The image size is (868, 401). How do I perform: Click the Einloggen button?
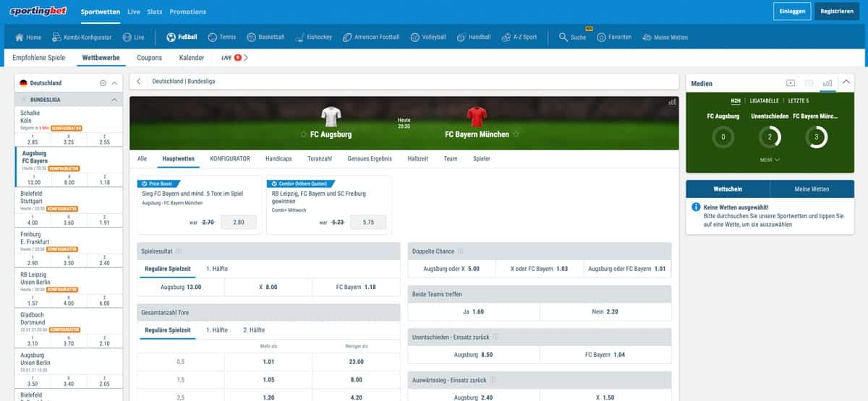point(791,12)
